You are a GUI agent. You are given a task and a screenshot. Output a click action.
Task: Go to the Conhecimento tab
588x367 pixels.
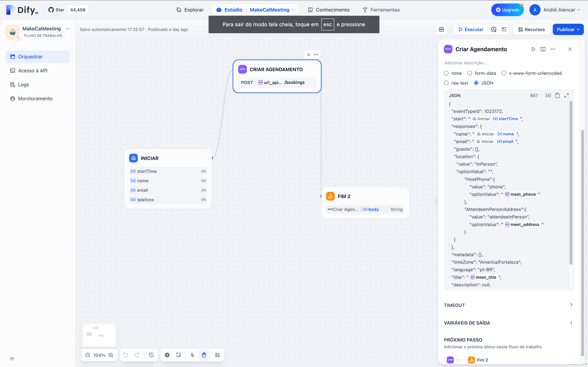pyautogui.click(x=328, y=10)
